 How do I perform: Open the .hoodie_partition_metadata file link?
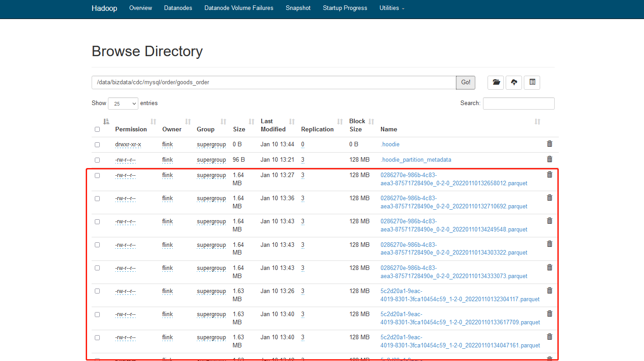click(416, 160)
